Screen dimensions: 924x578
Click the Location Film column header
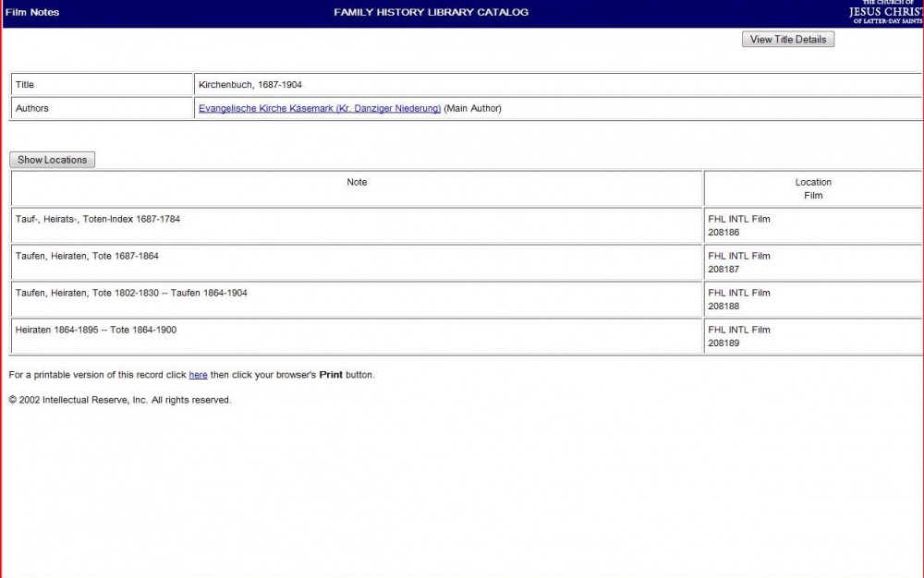click(x=812, y=188)
